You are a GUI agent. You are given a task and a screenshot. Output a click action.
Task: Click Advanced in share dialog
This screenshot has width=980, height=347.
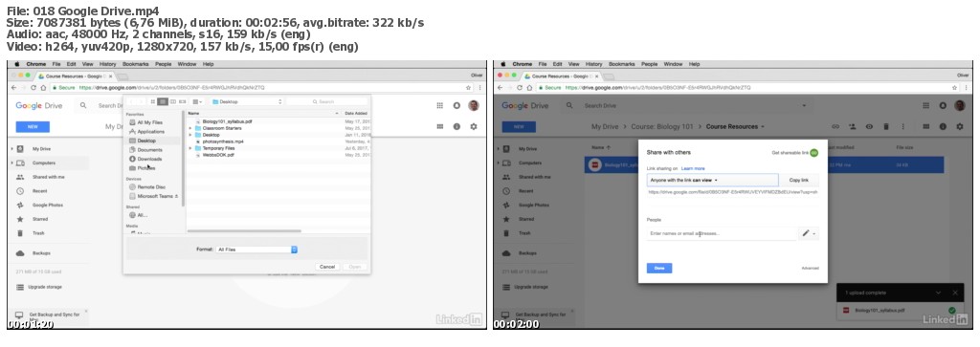pos(810,269)
